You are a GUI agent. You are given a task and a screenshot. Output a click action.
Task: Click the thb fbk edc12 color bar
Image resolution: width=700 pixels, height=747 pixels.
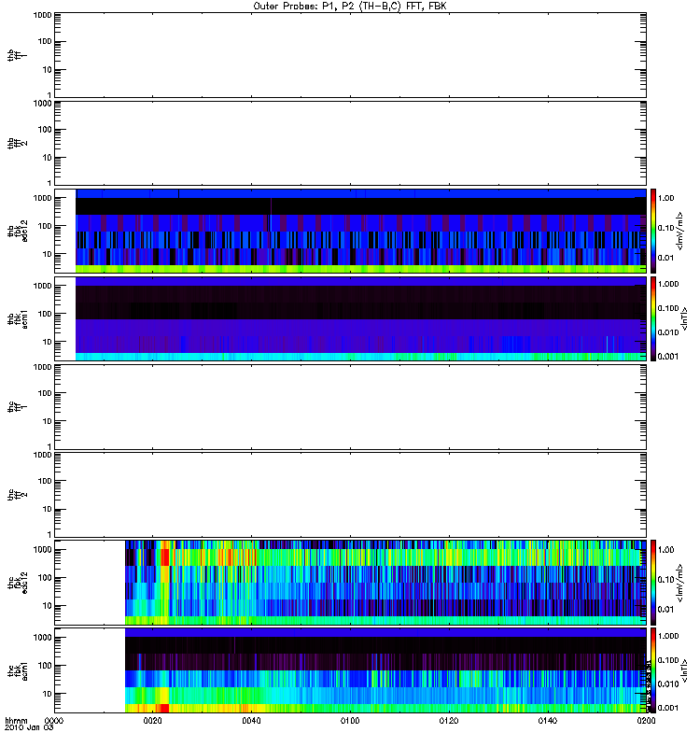[653, 231]
